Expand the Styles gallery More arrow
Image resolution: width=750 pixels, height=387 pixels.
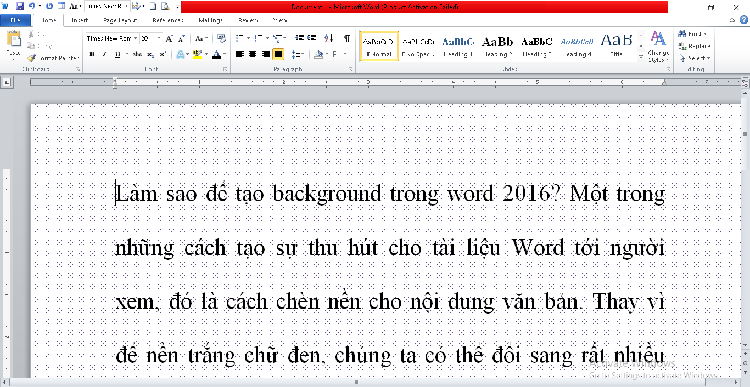pos(641,56)
